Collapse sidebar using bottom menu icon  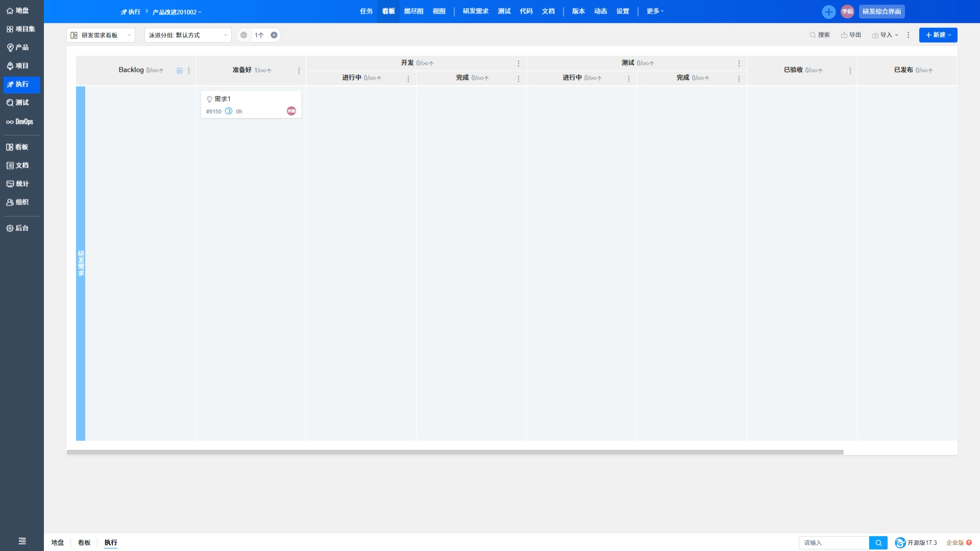point(22,541)
